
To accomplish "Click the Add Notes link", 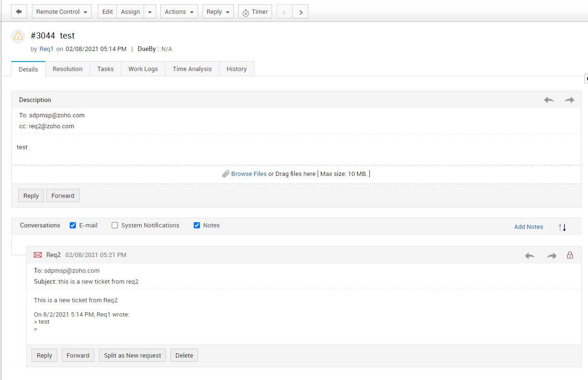I will [528, 227].
